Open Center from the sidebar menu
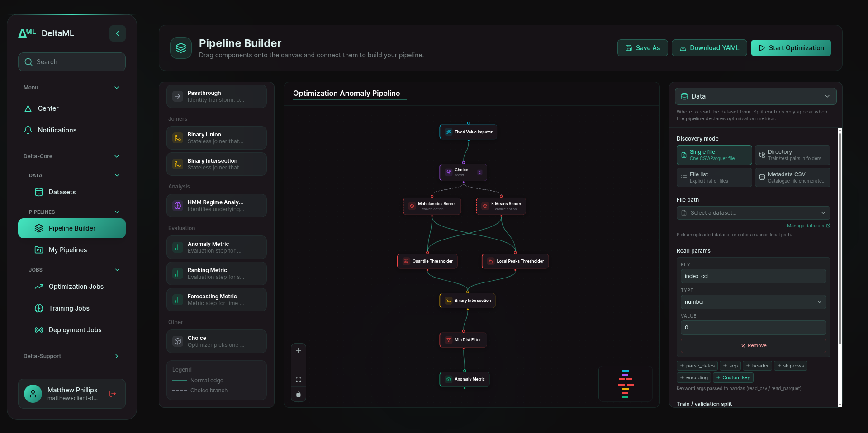 tap(72, 108)
